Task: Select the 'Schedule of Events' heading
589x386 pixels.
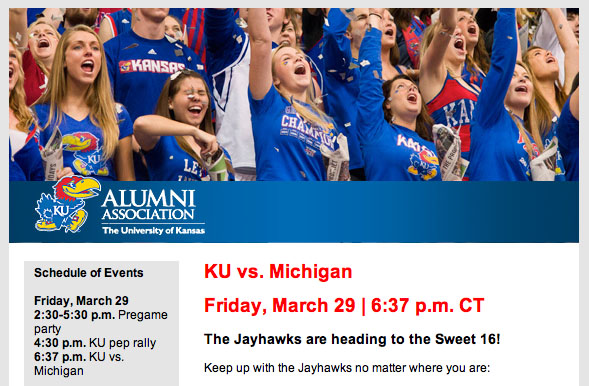Action: (89, 273)
